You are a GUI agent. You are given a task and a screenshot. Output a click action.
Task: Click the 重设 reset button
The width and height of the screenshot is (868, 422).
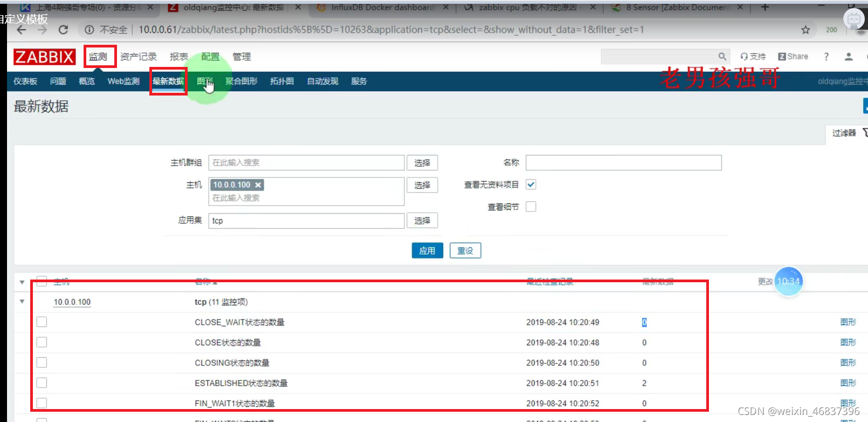(x=465, y=250)
